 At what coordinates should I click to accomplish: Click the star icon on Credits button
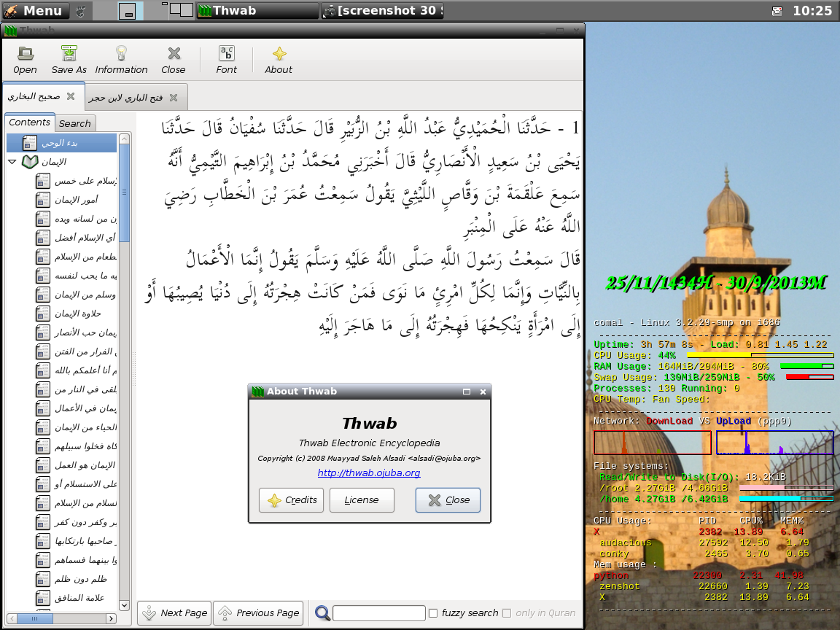274,500
